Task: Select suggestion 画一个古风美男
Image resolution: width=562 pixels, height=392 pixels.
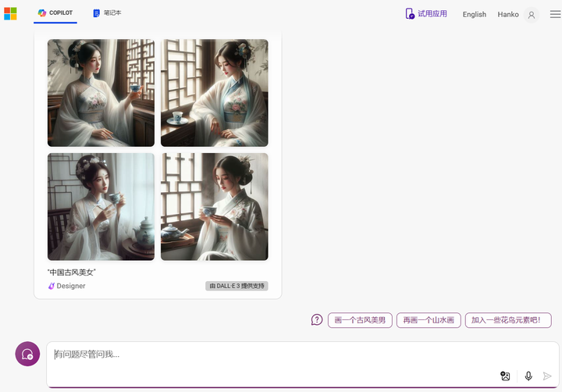Action: [360, 320]
